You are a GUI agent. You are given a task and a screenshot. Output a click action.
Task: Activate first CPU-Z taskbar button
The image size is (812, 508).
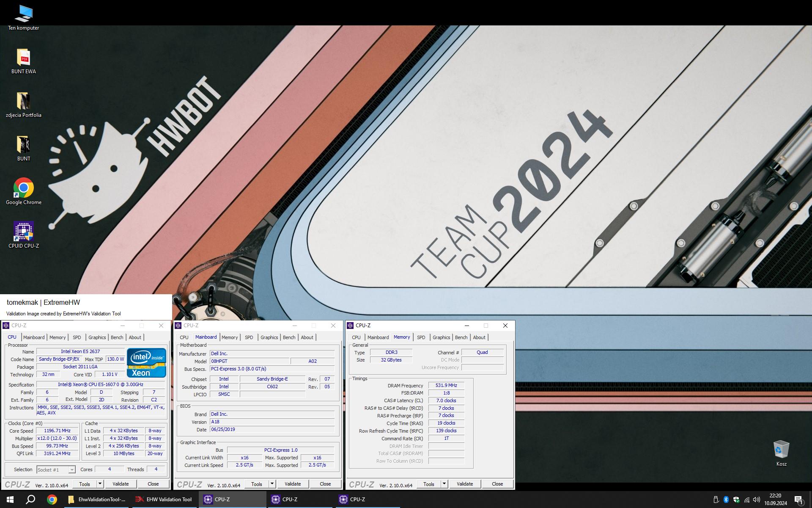(x=232, y=500)
